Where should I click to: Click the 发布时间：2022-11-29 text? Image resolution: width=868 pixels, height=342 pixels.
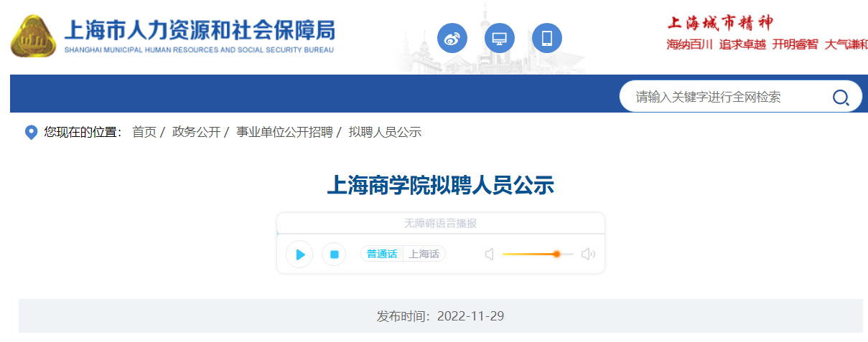pyautogui.click(x=441, y=315)
